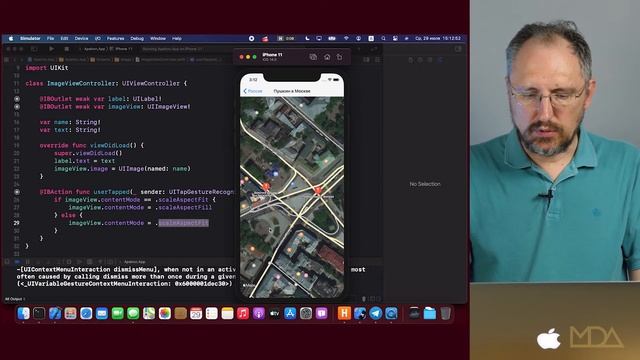The width and height of the screenshot is (640, 360).
Task: Open Messages from the Dock
Action: point(133,313)
